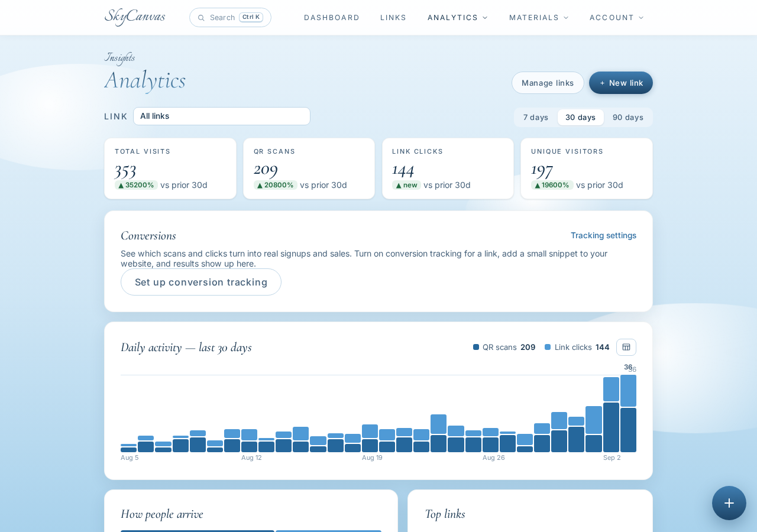Click the 19600% change badge
This screenshot has height=532, width=757.
(x=552, y=185)
